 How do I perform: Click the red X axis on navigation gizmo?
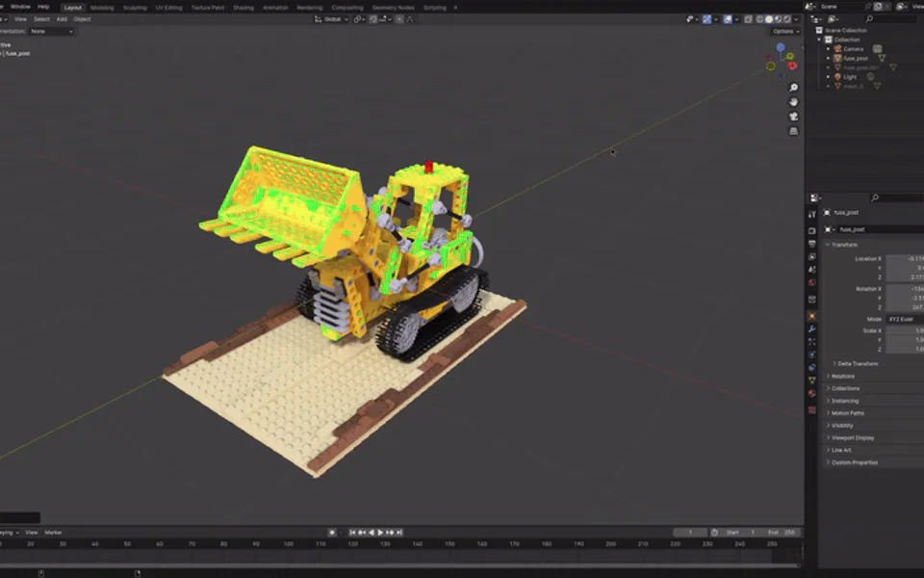pyautogui.click(x=792, y=66)
